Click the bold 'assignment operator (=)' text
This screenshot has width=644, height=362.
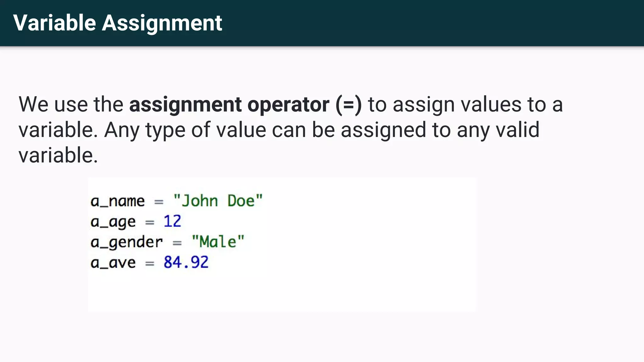point(246,105)
